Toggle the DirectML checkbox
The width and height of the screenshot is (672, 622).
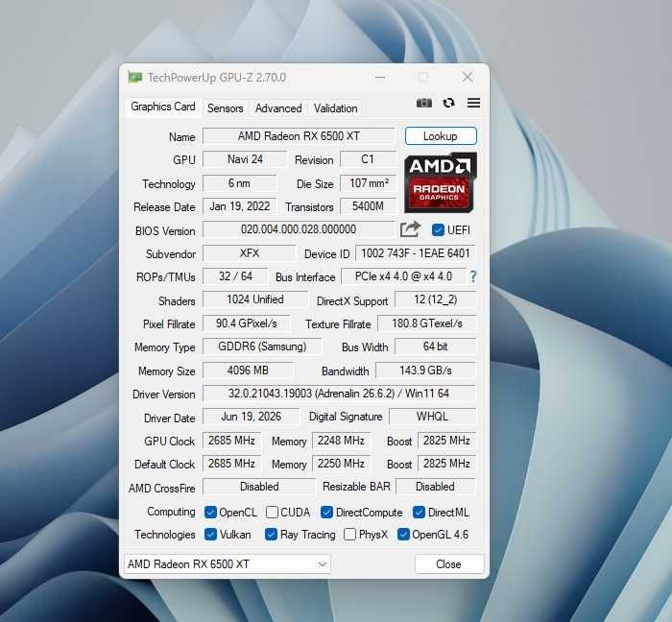point(419,513)
